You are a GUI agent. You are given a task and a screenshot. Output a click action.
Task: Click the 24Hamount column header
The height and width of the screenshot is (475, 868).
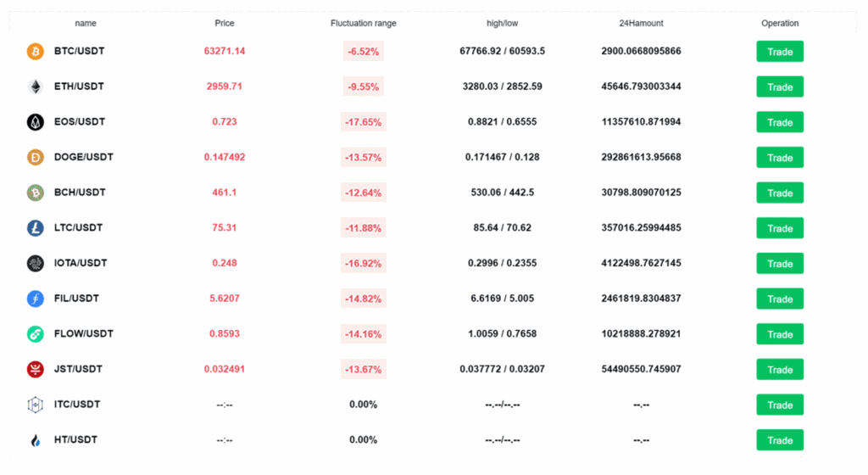tap(641, 24)
